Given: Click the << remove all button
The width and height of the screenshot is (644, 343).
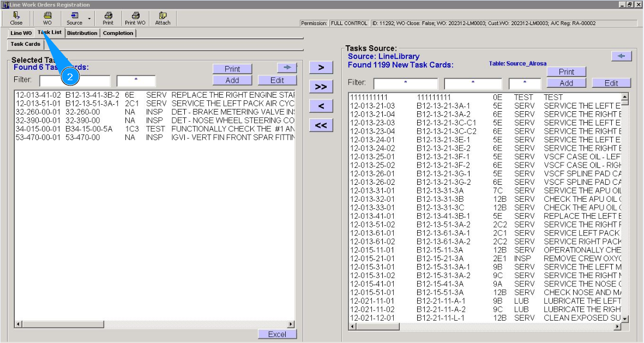Looking at the screenshot, I should [x=321, y=125].
